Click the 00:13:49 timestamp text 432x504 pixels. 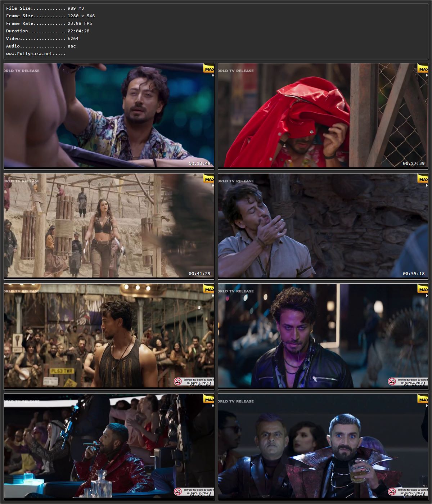199,163
